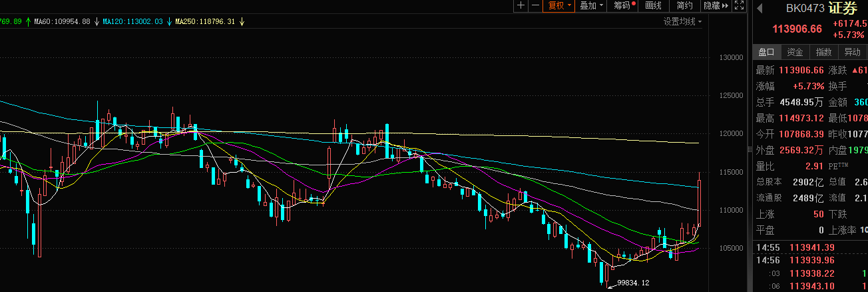Open the 叠加 overlay dropdown

click(x=592, y=6)
